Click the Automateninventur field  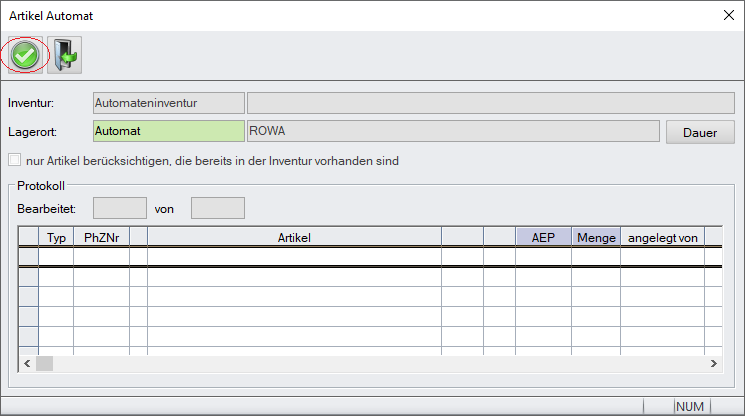[x=167, y=102]
